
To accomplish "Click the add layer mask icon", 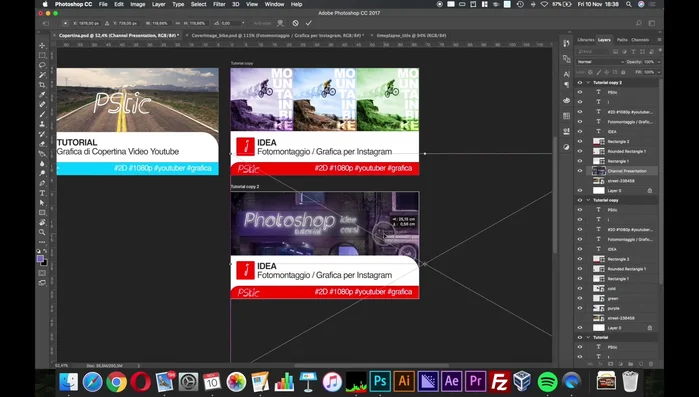I will (x=610, y=364).
